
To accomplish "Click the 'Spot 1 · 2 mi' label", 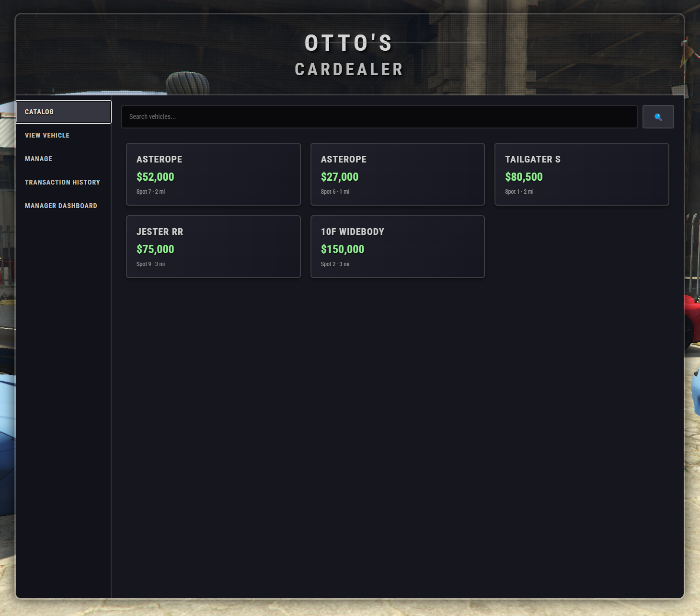I will pos(519,192).
